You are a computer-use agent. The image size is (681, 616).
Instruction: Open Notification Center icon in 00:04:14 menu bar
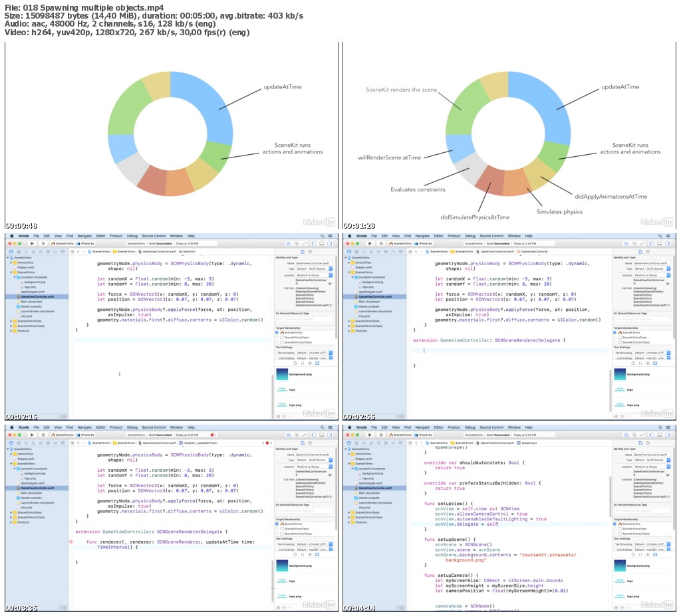[668, 427]
